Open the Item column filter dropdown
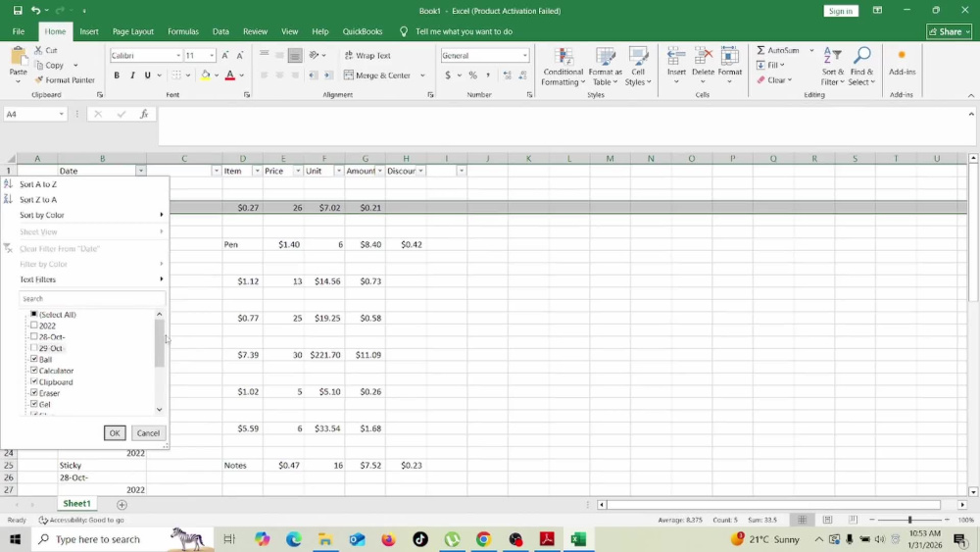Image resolution: width=980 pixels, height=552 pixels. (257, 171)
